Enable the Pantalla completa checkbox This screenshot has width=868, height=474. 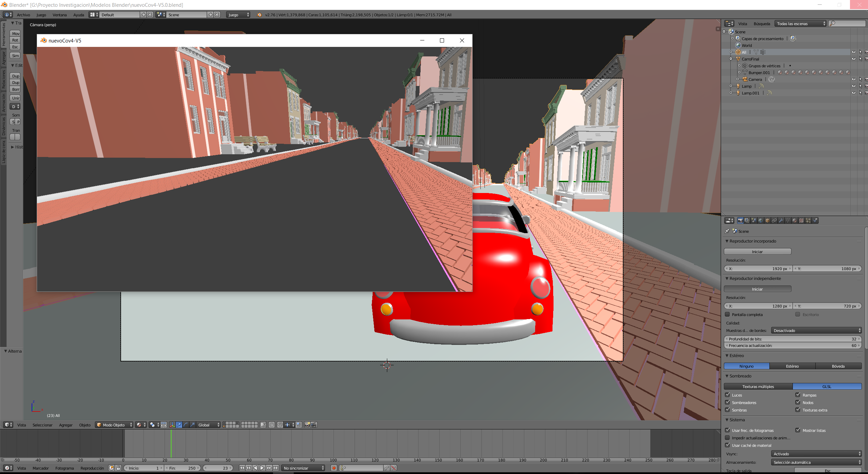tap(728, 314)
